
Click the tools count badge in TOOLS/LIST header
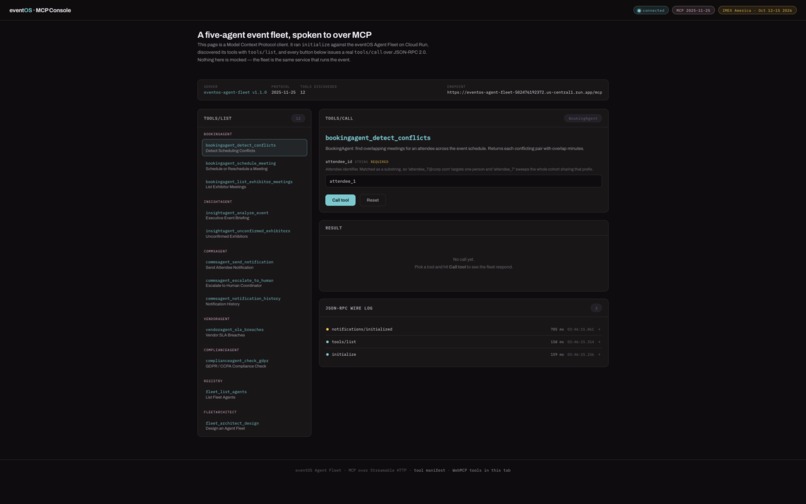298,118
